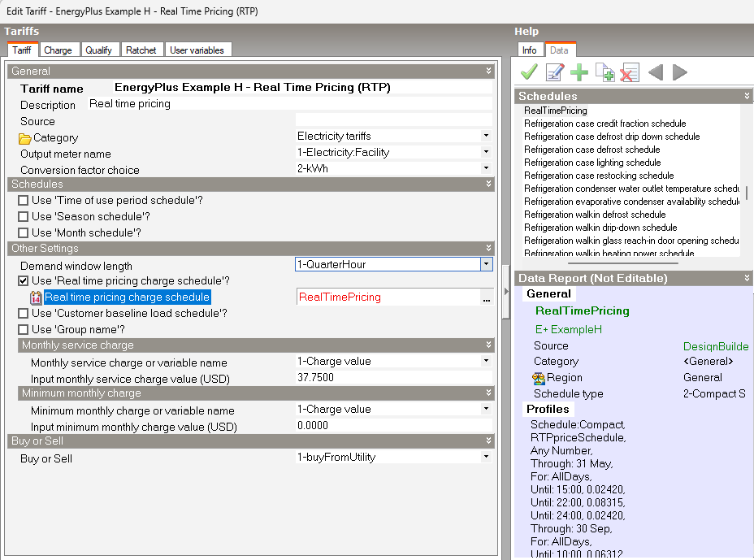Click the copy schedule icon
754x560 pixels.
point(604,73)
